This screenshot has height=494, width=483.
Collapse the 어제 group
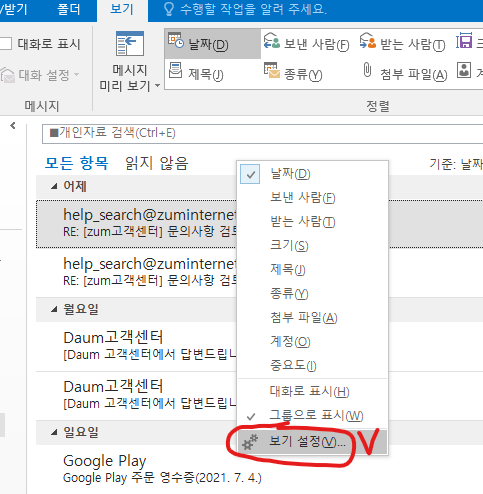(x=54, y=187)
